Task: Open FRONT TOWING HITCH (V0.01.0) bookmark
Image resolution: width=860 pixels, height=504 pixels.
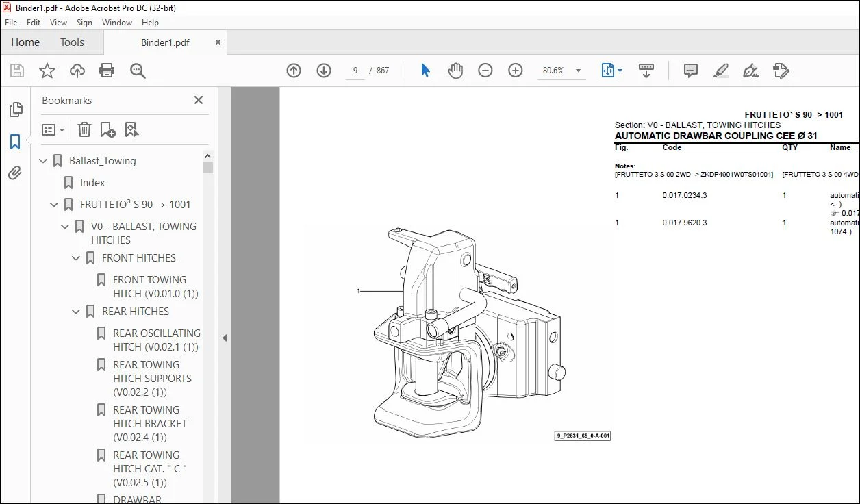Action: [x=155, y=287]
